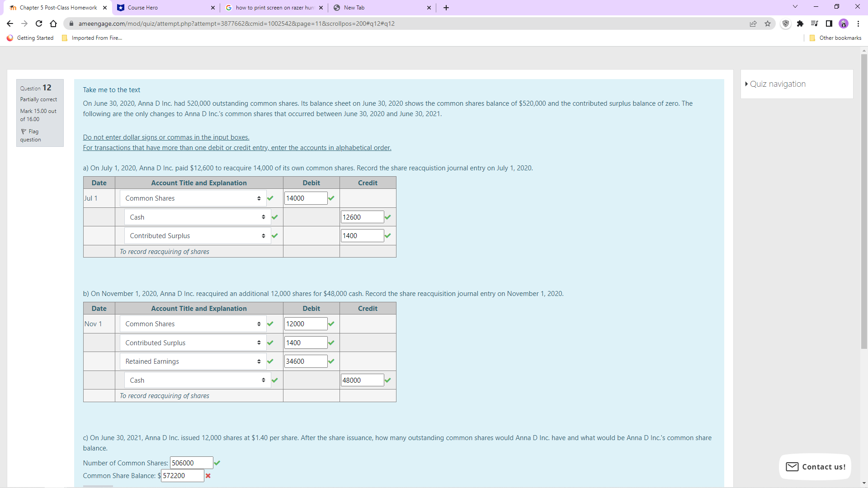This screenshot has width=868, height=488.
Task: Expand Quiz navigation panel
Action: coord(777,84)
